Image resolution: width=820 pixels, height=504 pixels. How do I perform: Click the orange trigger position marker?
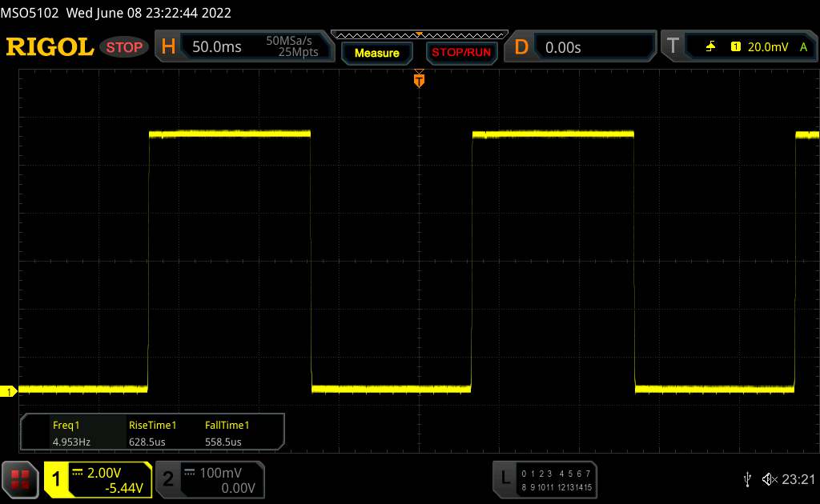pyautogui.click(x=419, y=78)
